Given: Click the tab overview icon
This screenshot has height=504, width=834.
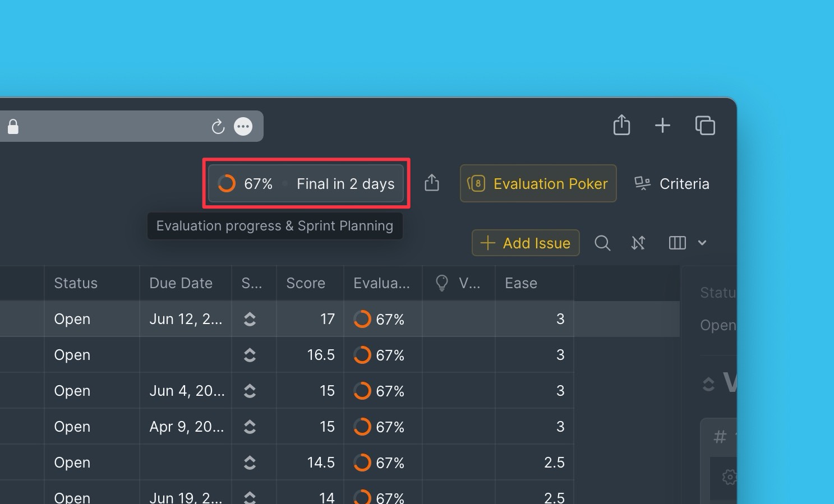Looking at the screenshot, I should pyautogui.click(x=705, y=126).
